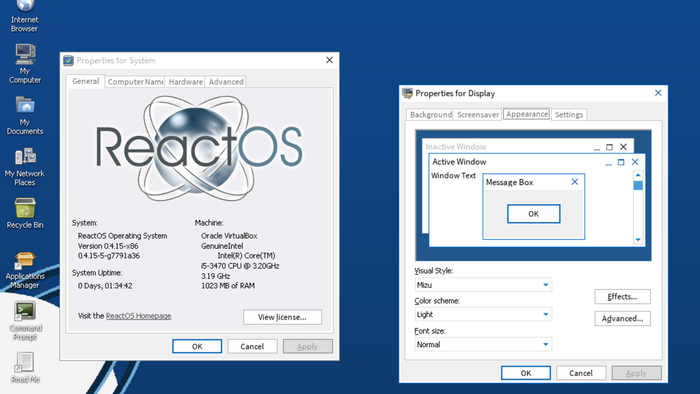Screen dimensions: 700x394
Task: Click the Properties for System title icon
Action: [68, 60]
